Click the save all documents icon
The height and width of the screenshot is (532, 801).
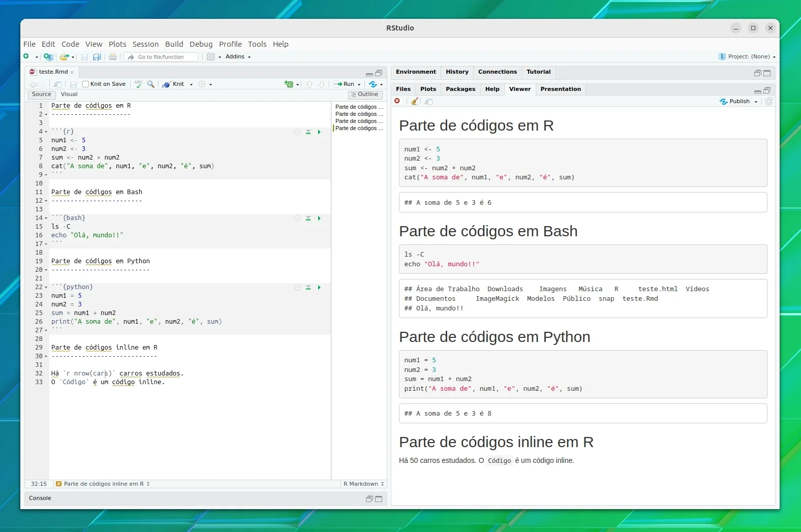[97, 57]
